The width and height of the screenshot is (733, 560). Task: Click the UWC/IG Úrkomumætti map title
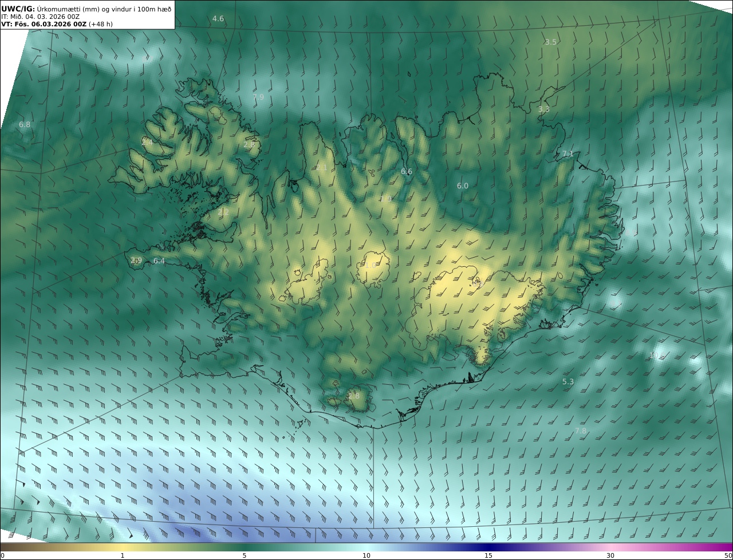[87, 9]
